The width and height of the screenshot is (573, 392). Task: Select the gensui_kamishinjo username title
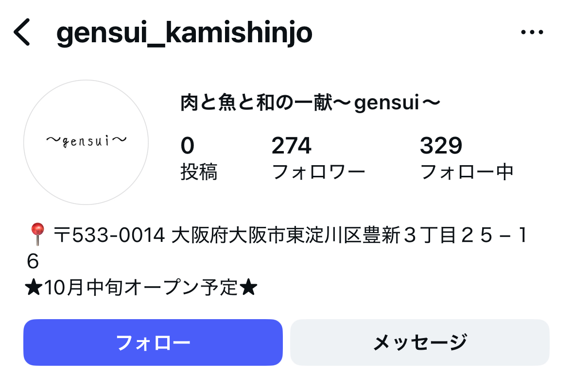pyautogui.click(x=184, y=33)
